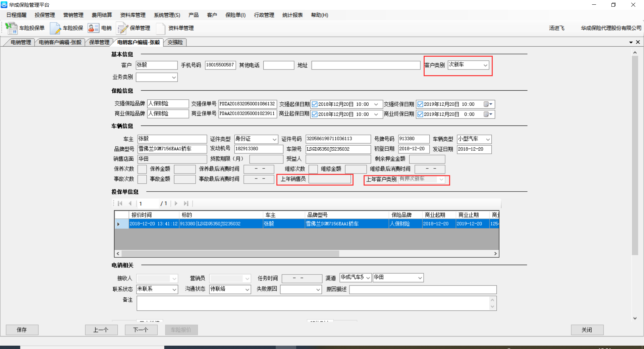Open the 联系状态 dropdown
644x349 pixels.
[174, 289]
